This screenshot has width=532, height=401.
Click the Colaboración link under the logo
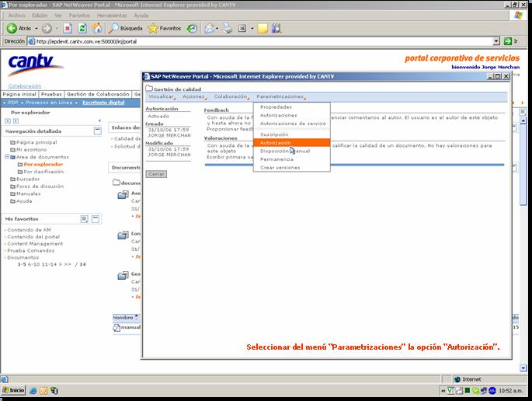click(24, 86)
